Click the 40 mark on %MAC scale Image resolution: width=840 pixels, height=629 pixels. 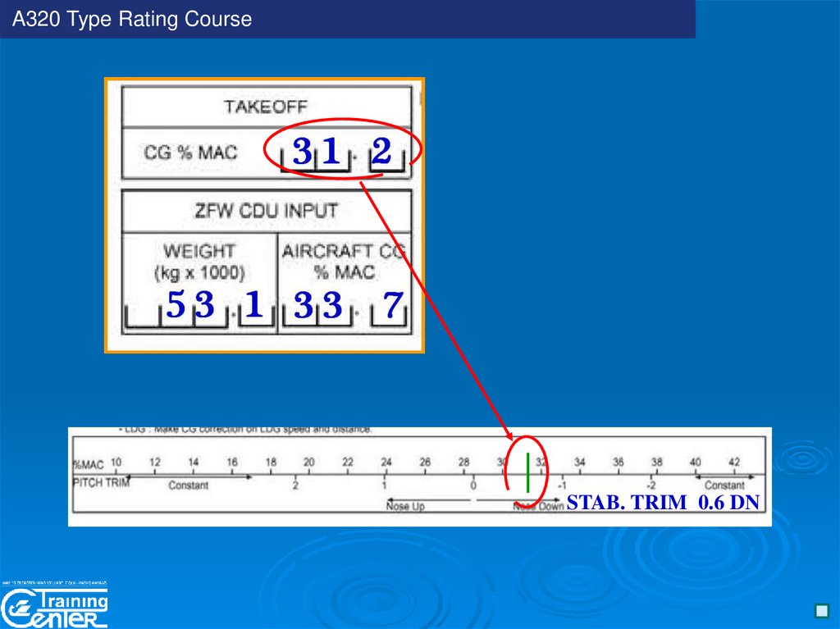[x=696, y=462]
